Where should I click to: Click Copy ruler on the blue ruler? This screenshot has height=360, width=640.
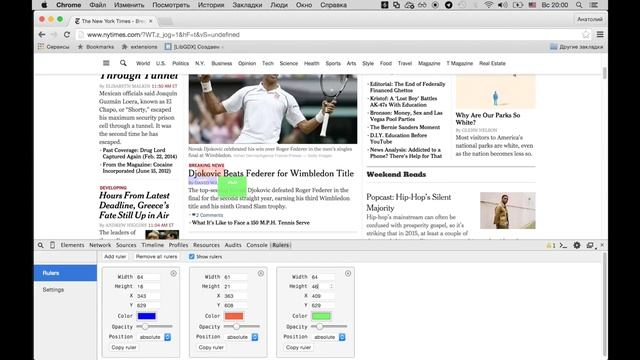pyautogui.click(x=124, y=347)
